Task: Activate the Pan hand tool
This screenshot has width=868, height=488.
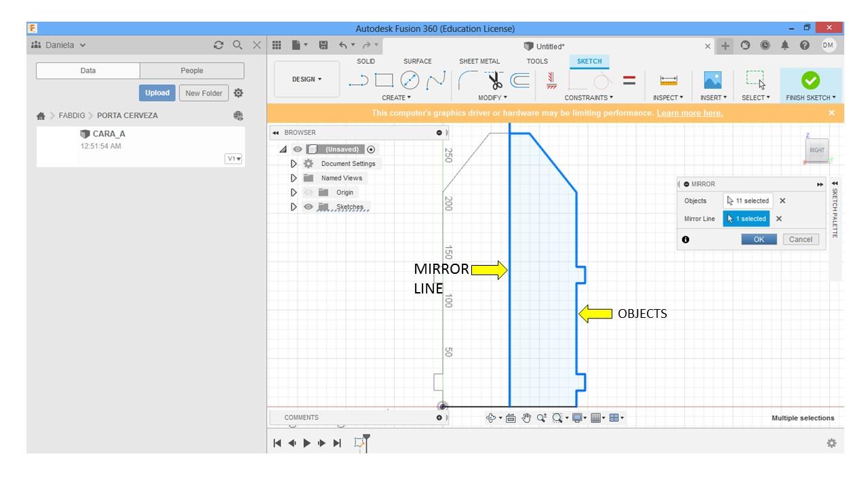Action: tap(526, 418)
